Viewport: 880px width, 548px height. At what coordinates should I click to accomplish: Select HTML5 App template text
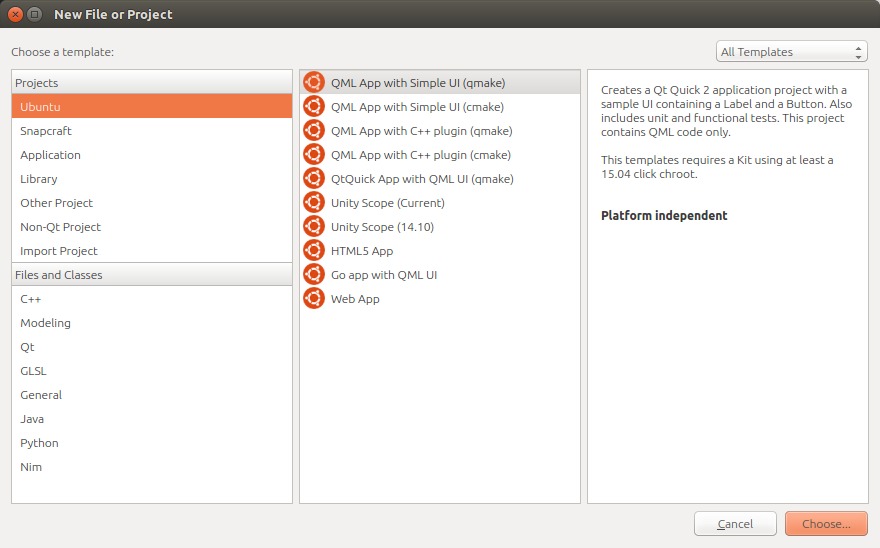[x=362, y=251]
